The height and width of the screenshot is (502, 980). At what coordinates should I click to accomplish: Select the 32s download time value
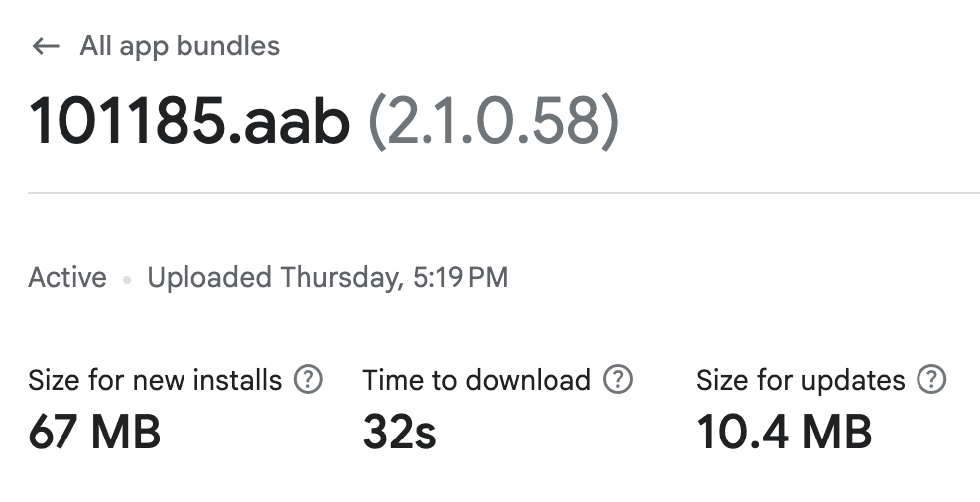(x=399, y=432)
